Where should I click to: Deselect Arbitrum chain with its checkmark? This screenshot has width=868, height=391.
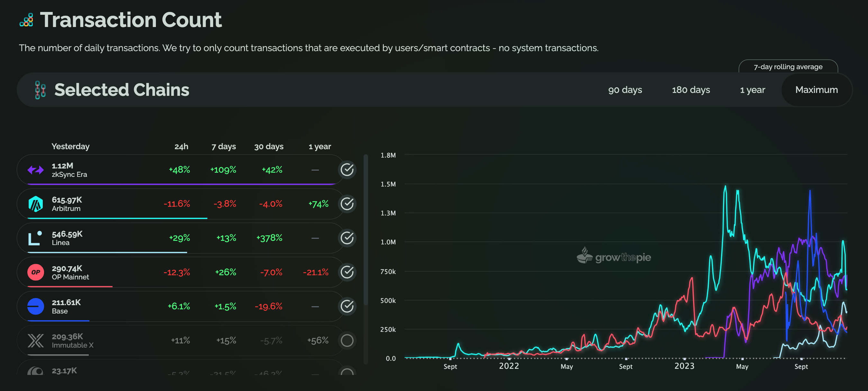tap(347, 204)
